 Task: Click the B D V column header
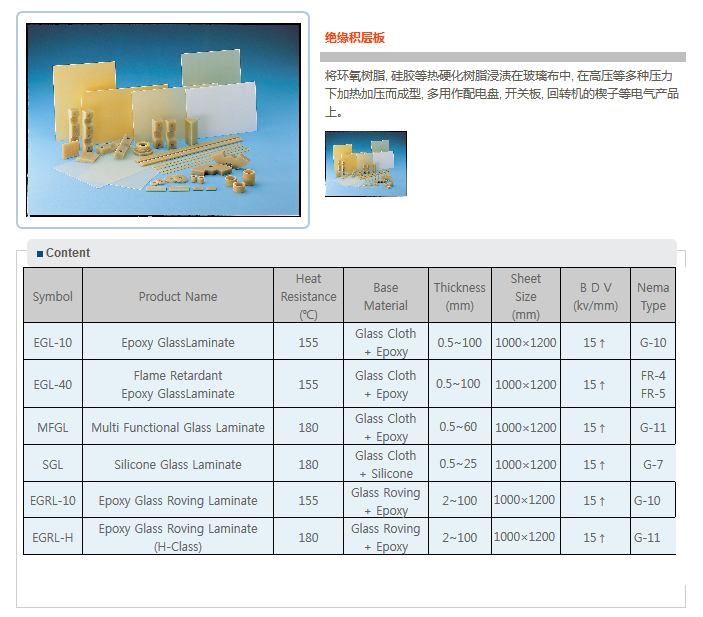pos(595,296)
